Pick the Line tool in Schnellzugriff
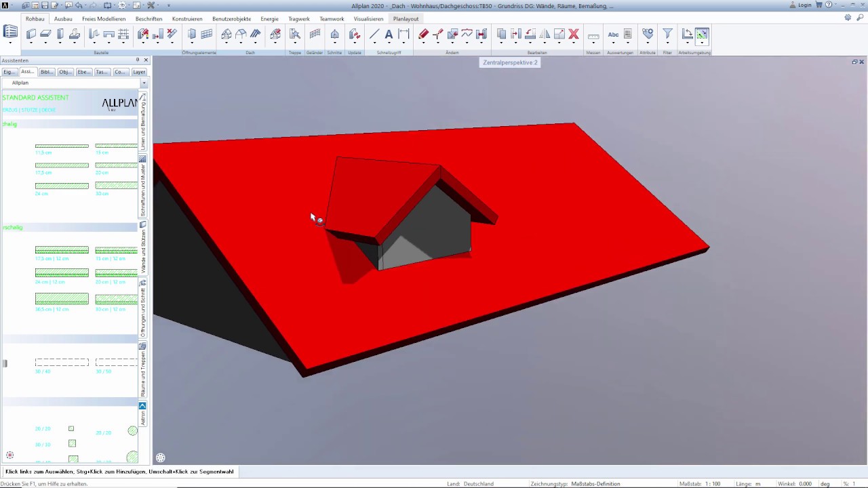The image size is (868, 488). (374, 34)
